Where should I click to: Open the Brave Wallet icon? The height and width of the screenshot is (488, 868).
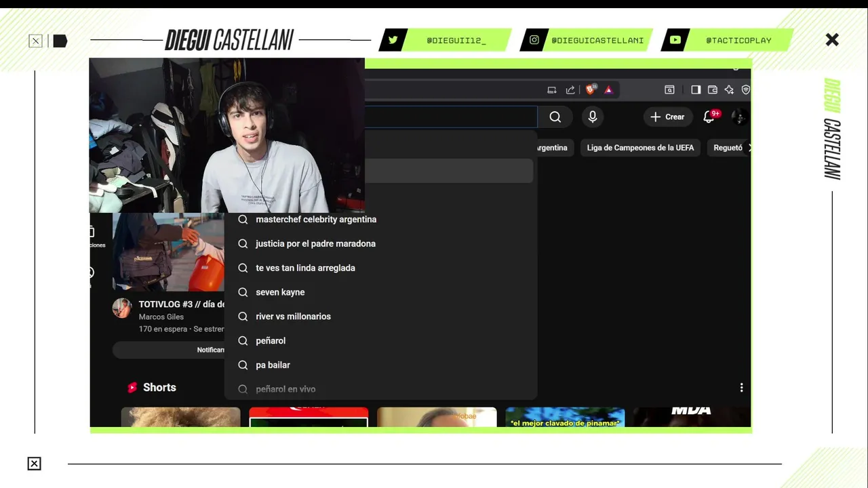[713, 89]
